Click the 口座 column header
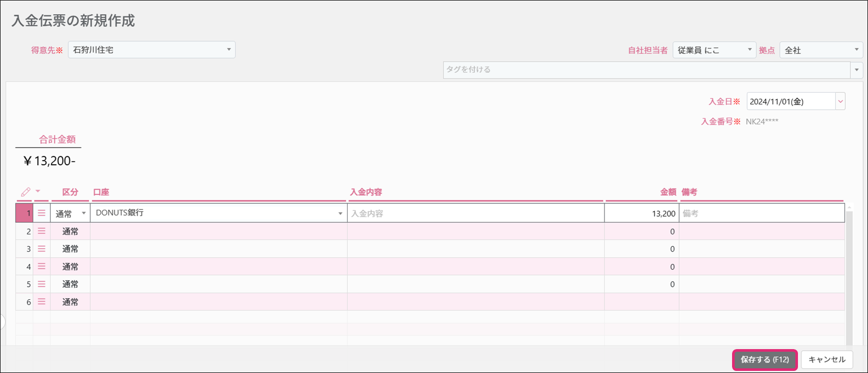This screenshot has height=373, width=868. point(101,192)
